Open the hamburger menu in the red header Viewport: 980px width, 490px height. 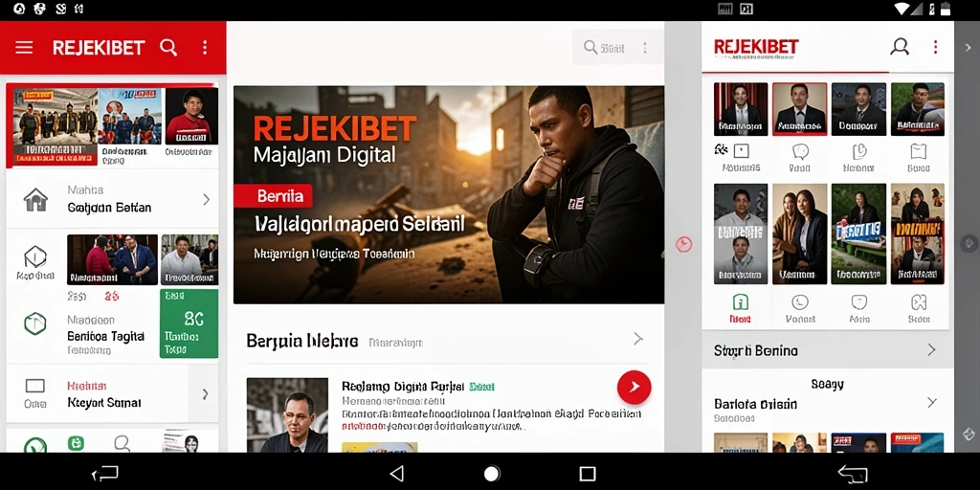click(24, 48)
